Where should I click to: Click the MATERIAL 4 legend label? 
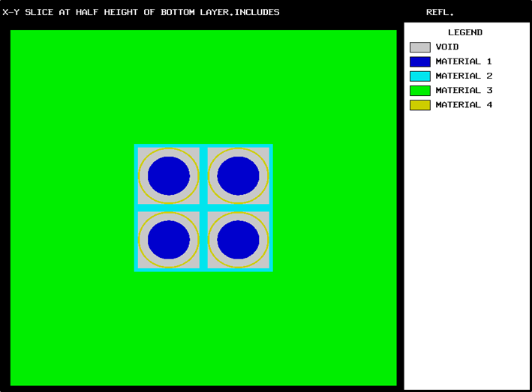click(x=464, y=105)
